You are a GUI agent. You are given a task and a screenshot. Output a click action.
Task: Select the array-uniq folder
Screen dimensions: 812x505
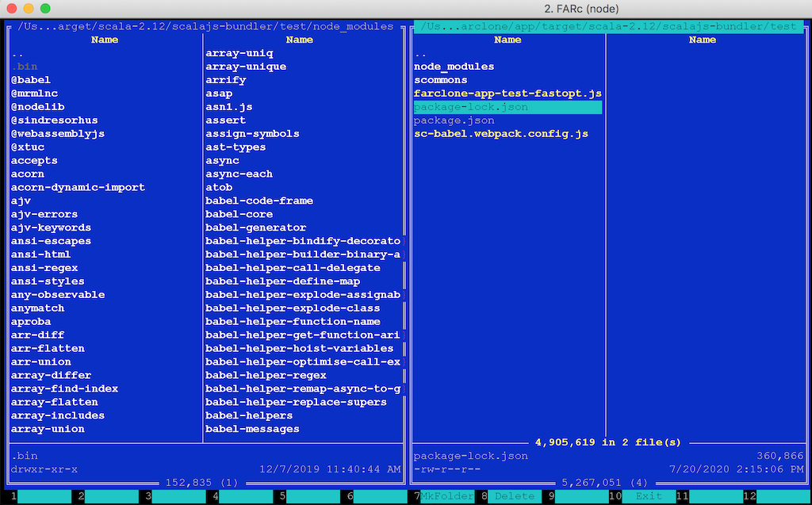(x=239, y=53)
